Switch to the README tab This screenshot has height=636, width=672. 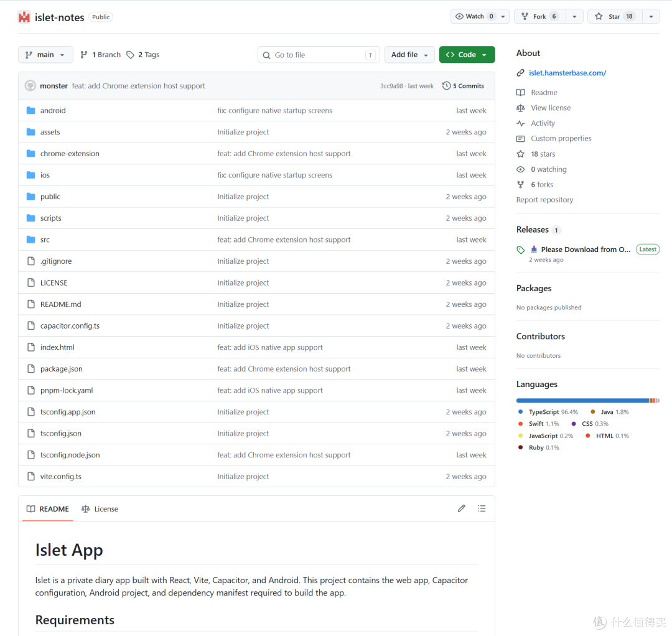[x=47, y=508]
